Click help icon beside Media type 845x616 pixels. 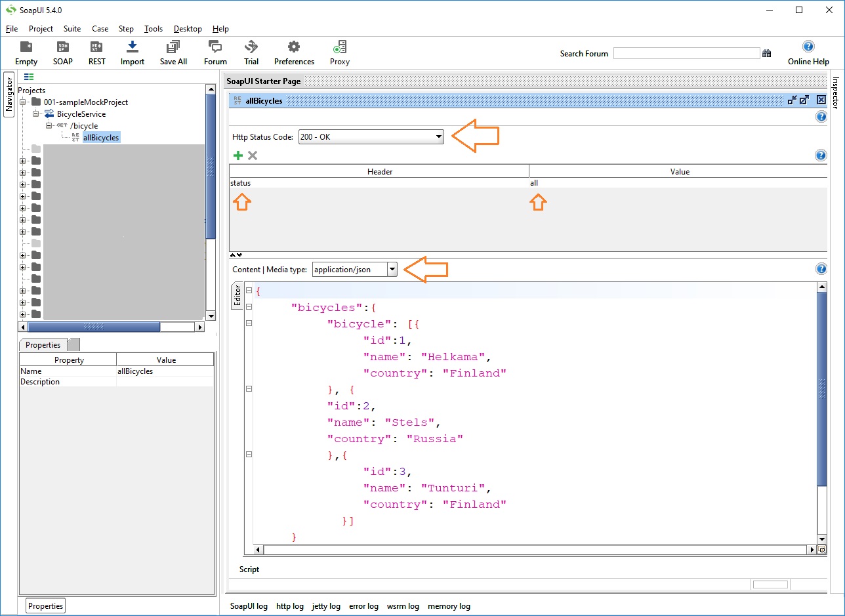(820, 269)
